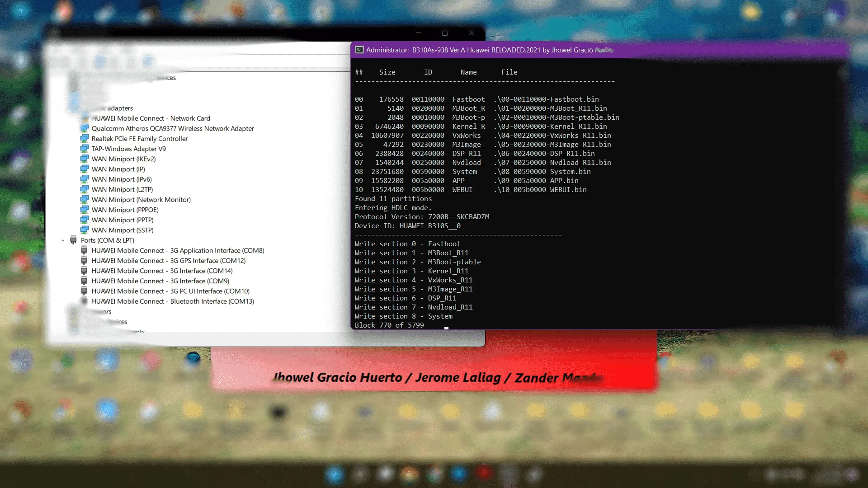This screenshot has height=488, width=868.
Task: Click the 'Found 11 partitions' console line
Action: click(x=393, y=199)
